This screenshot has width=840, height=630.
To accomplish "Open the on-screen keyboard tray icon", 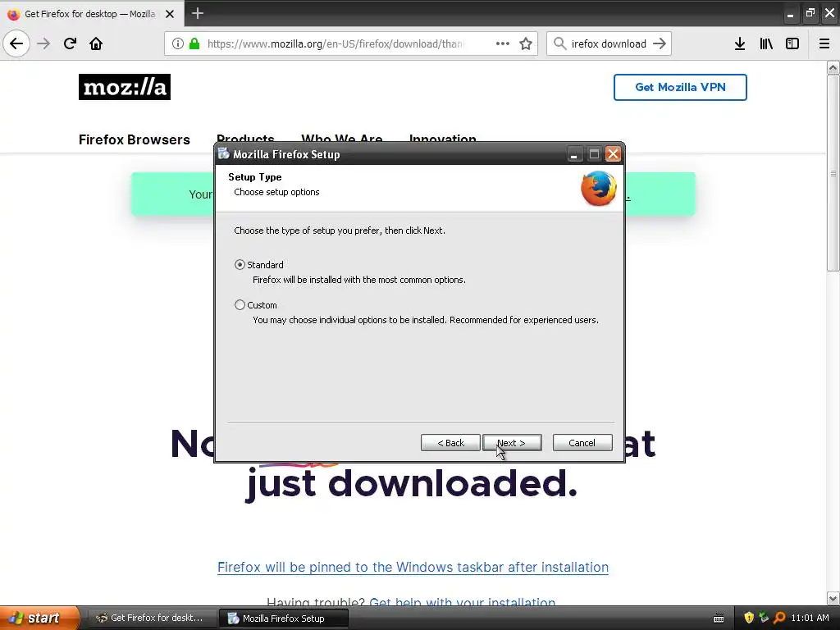I will 719,619.
